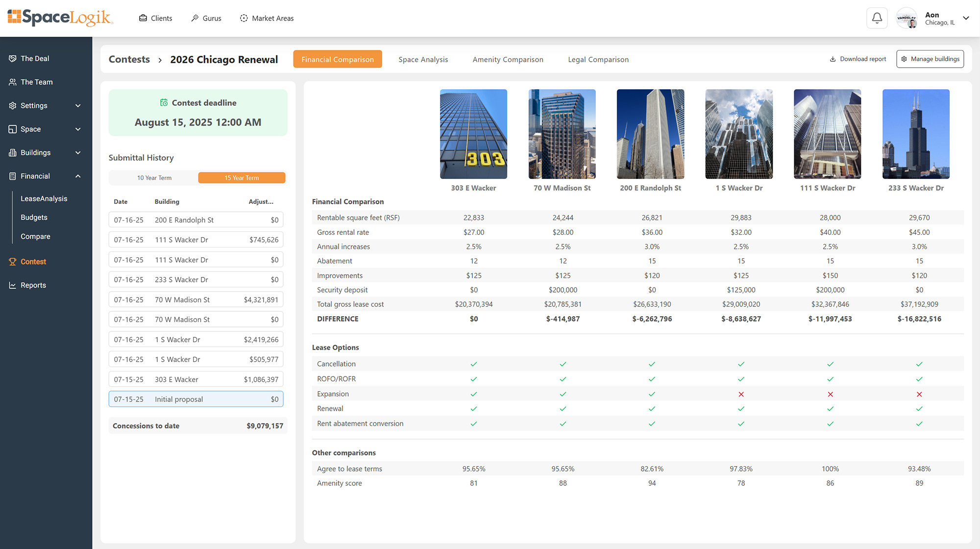Viewport: 980px width, 549px height.
Task: Click the Reports chart icon in sidebar
Action: pyautogui.click(x=13, y=285)
